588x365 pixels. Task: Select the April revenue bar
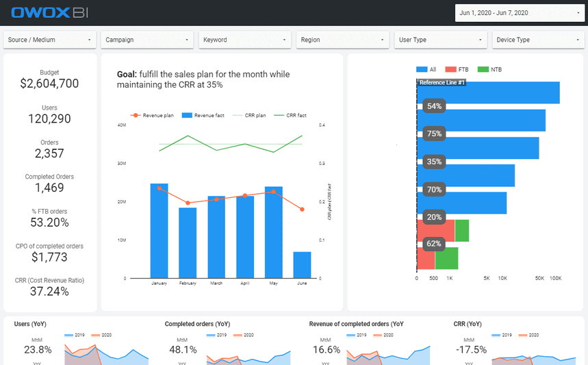point(245,237)
